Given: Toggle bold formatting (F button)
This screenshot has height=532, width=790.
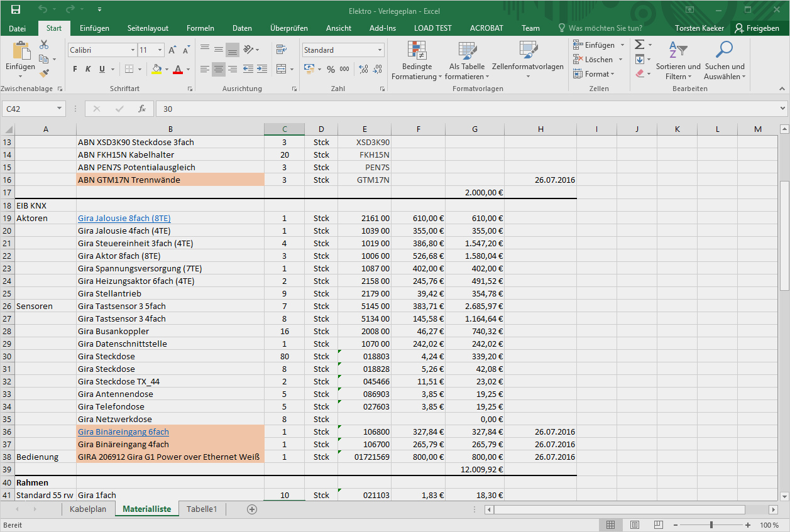Looking at the screenshot, I should [x=75, y=69].
